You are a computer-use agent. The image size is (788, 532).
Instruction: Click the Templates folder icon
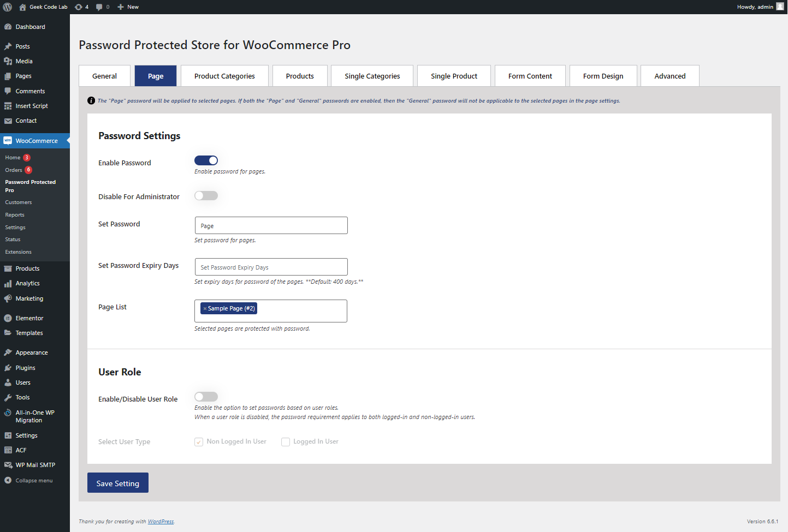click(x=8, y=333)
